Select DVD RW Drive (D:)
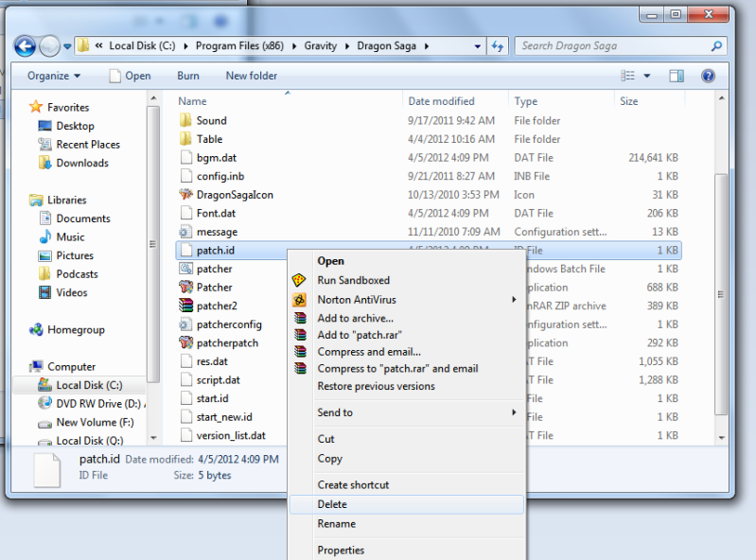Viewport: 756px width, 560px height. (x=90, y=403)
